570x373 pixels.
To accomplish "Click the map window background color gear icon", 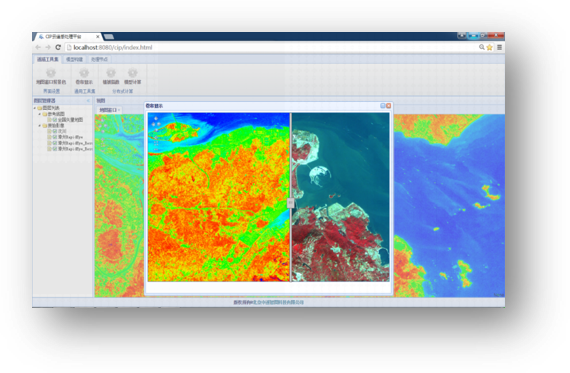I will click(x=51, y=73).
